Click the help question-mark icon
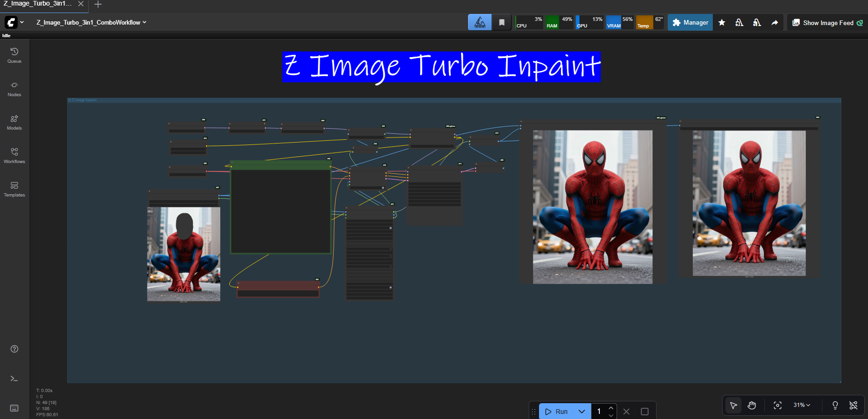 [14, 349]
